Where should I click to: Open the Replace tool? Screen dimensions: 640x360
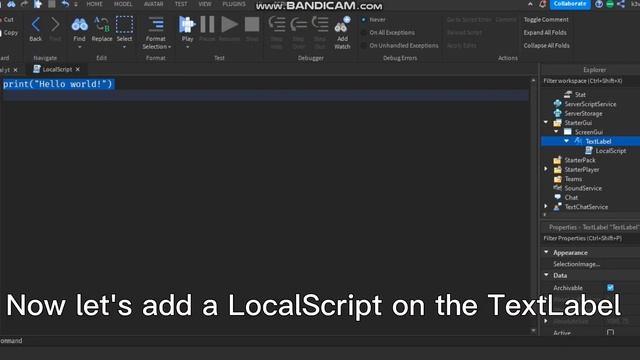[x=102, y=24]
